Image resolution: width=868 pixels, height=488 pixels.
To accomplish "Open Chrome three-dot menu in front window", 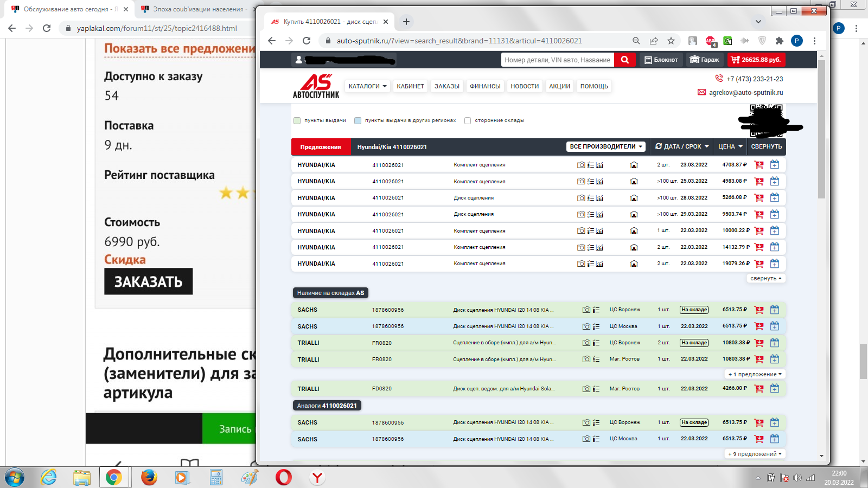I will point(814,41).
